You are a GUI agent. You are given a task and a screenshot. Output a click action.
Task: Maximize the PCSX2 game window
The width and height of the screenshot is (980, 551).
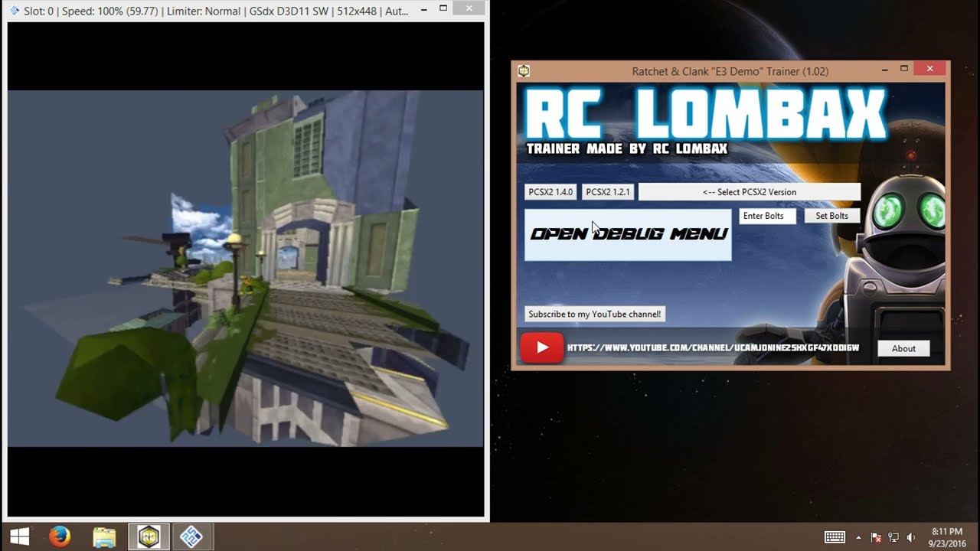pyautogui.click(x=443, y=9)
